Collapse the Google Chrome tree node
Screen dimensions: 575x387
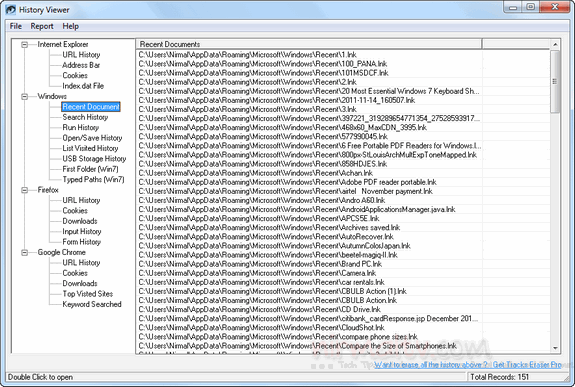click(25, 252)
